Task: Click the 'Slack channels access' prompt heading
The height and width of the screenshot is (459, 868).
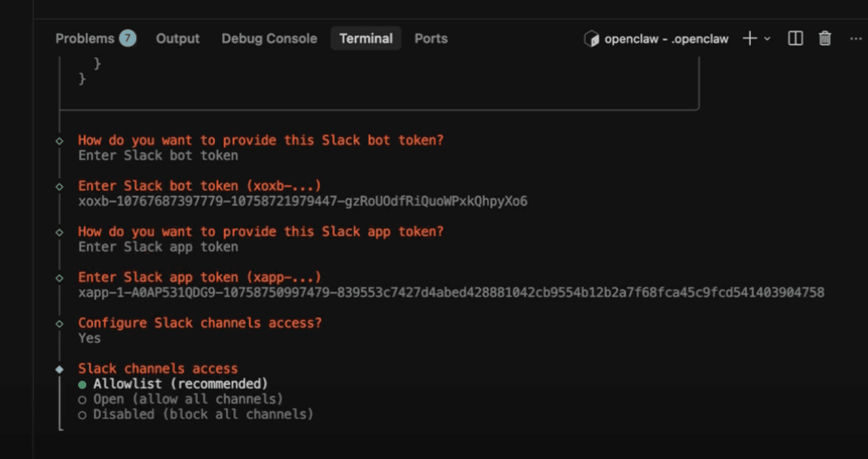Action: click(x=158, y=369)
